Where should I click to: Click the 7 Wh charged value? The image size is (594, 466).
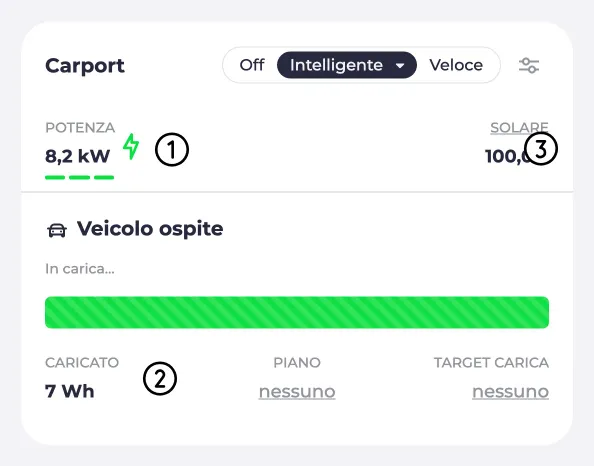coord(70,391)
